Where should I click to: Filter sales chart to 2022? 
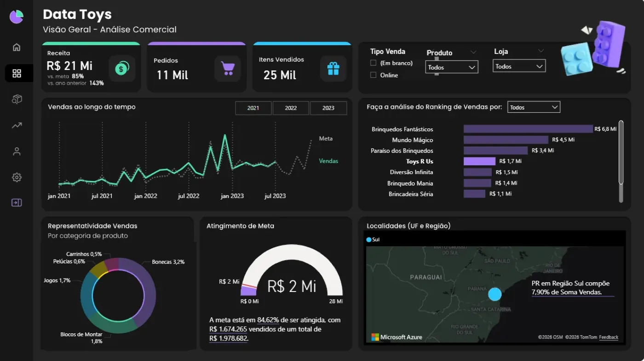291,108
